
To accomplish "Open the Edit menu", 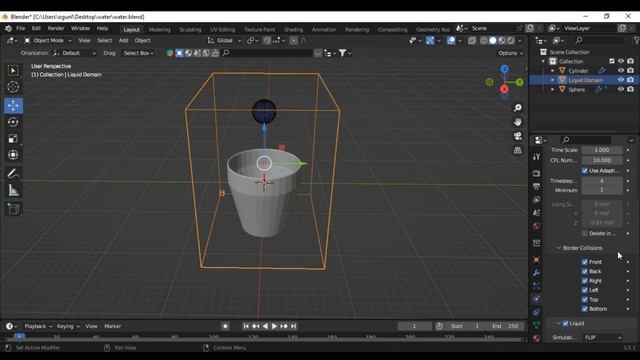I will pyautogui.click(x=36, y=29).
